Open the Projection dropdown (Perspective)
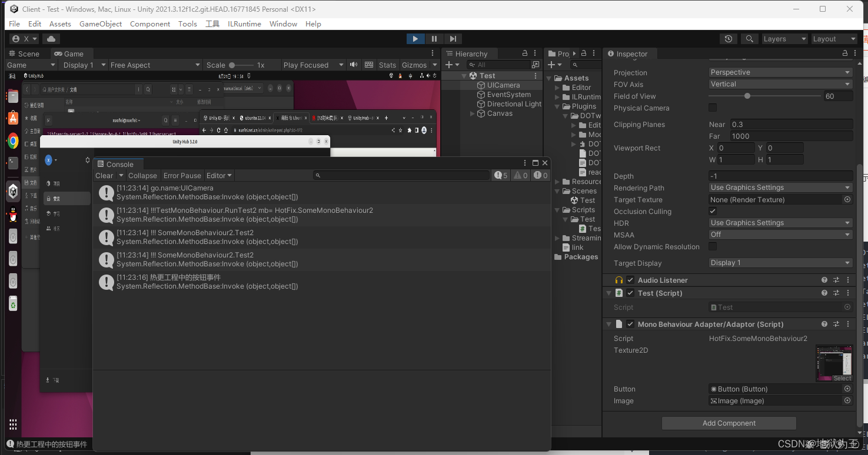Image resolution: width=868 pixels, height=455 pixels. pyautogui.click(x=781, y=72)
